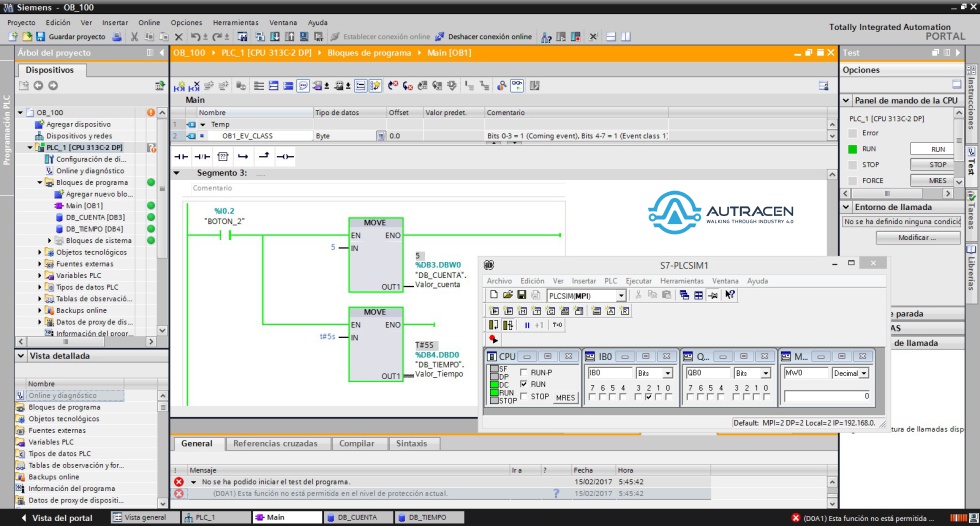
Task: Click the Guardar proyecto save icon
Action: pos(41,37)
